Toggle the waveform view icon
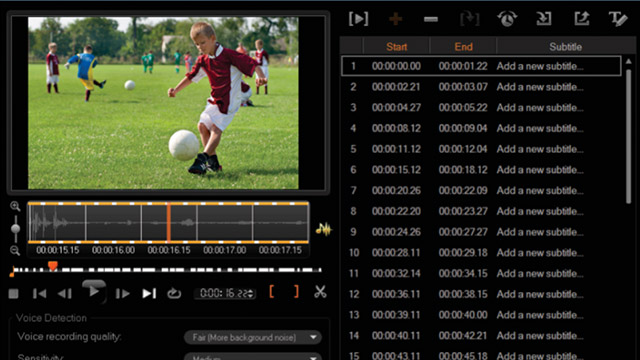The height and width of the screenshot is (360, 640). pos(324,229)
